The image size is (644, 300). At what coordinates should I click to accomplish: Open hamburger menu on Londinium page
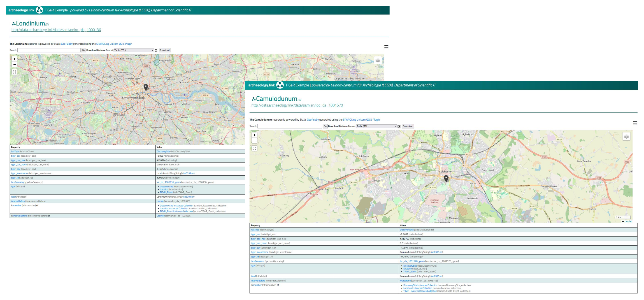(x=386, y=47)
